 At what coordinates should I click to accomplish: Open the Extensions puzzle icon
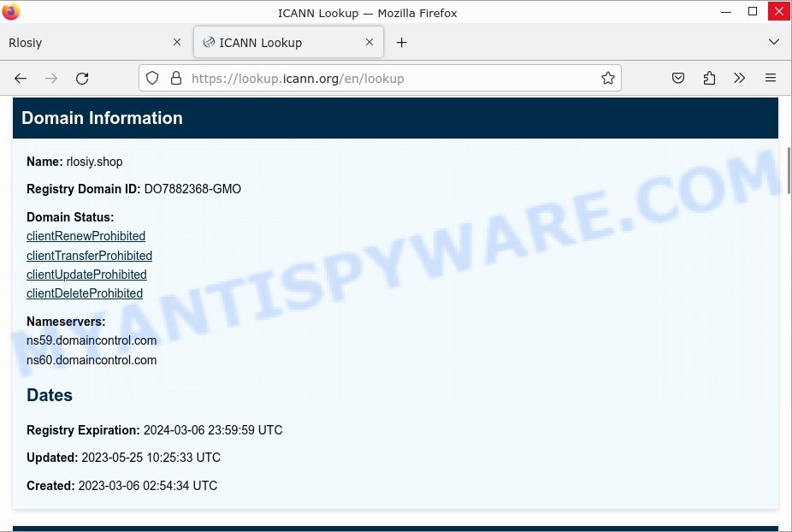coord(709,78)
